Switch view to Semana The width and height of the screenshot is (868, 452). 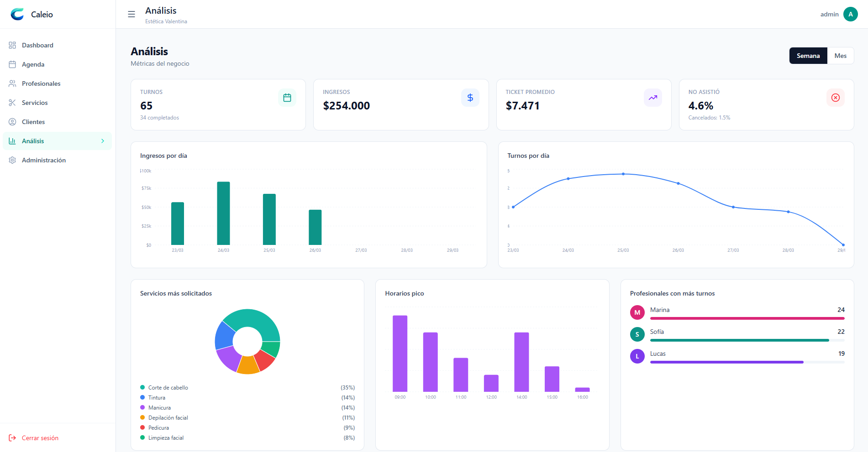(x=808, y=56)
